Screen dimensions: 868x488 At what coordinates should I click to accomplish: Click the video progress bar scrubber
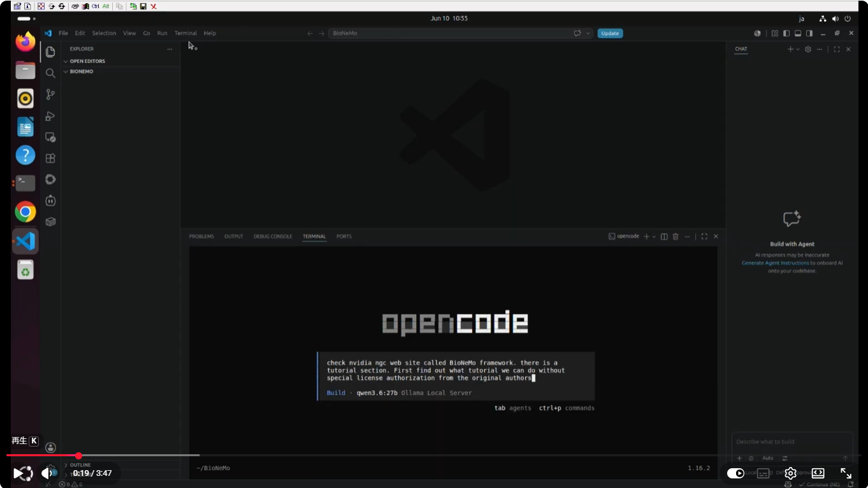[x=78, y=456]
